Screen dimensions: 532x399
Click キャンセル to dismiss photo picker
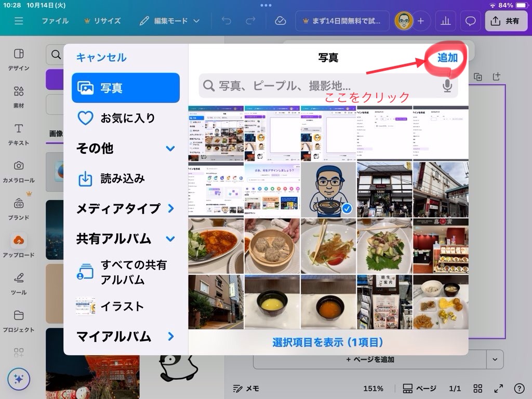[x=101, y=58]
